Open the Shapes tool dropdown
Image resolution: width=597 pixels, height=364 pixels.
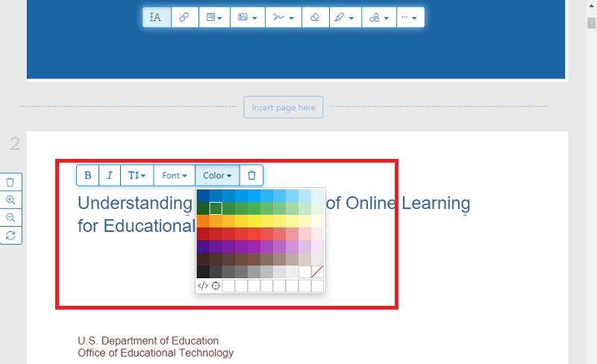tap(379, 17)
